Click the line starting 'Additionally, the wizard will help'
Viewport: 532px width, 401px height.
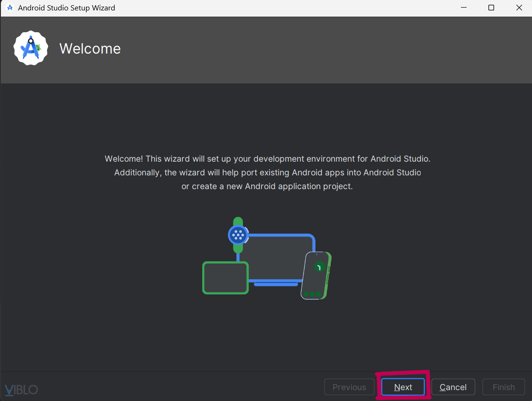pos(267,173)
